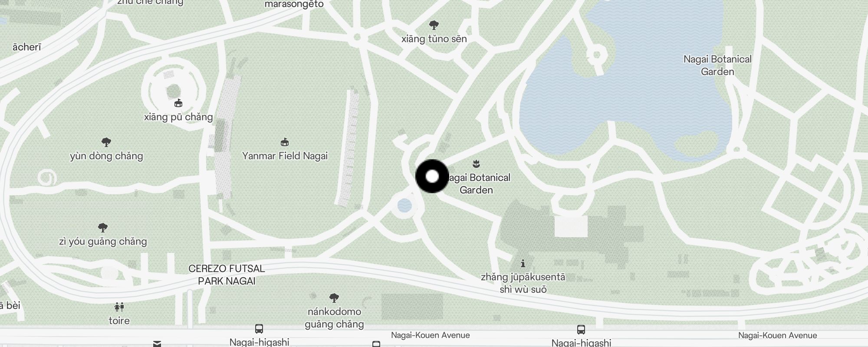The width and height of the screenshot is (868, 347).
Task: Select the tree icon above nánkodomo guǎng chǎng
Action: [334, 298]
